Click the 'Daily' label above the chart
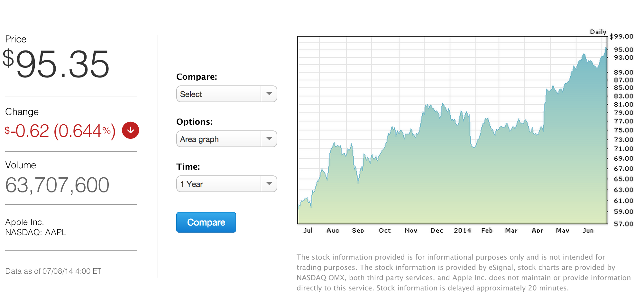The height and width of the screenshot is (302, 644). point(598,32)
